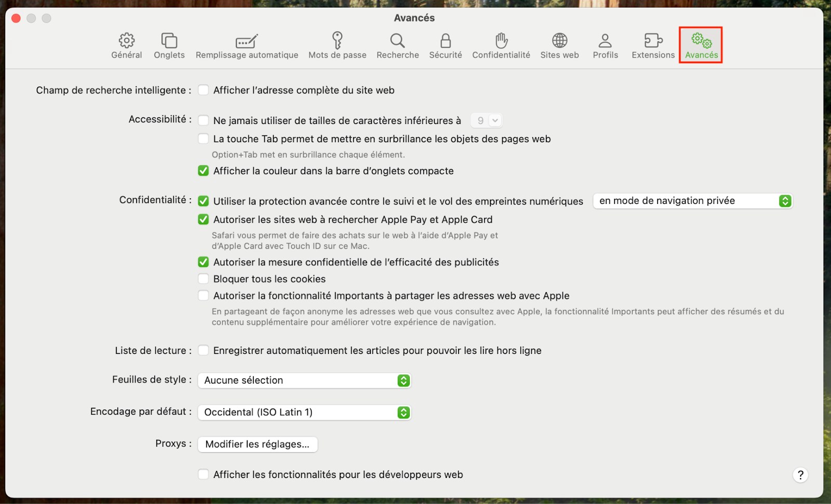Screen dimensions: 831x504
Task: Open the en mode de navigation privée dropdown
Action: point(692,201)
